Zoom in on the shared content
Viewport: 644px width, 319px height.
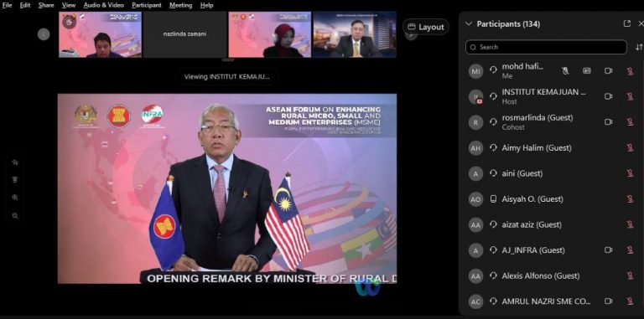[x=15, y=198]
